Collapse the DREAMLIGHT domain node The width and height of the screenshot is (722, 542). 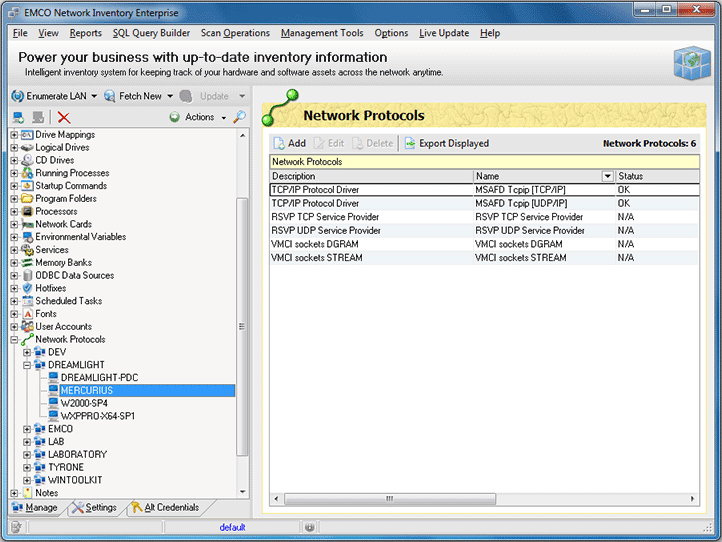(27, 365)
